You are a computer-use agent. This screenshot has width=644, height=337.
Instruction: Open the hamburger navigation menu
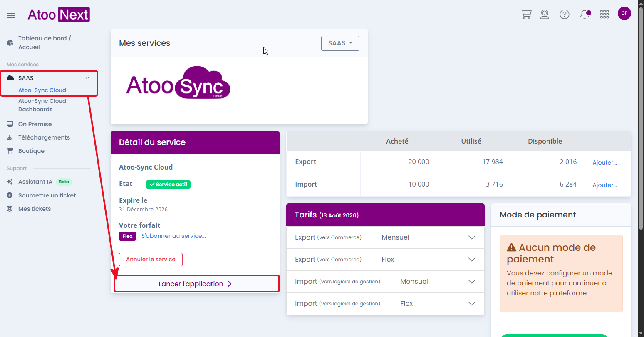click(11, 15)
